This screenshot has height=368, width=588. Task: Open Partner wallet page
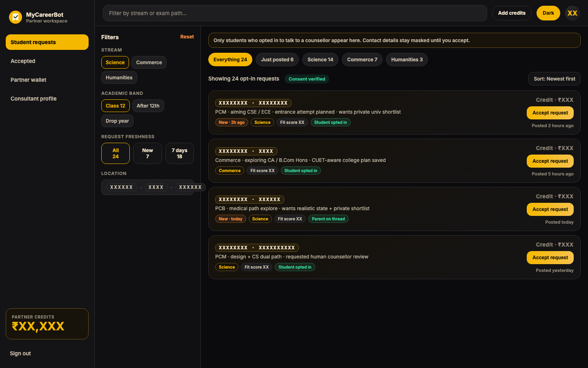[x=47, y=80]
